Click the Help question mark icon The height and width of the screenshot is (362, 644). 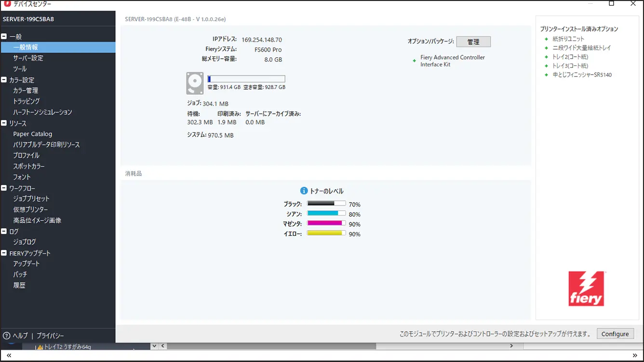point(7,336)
